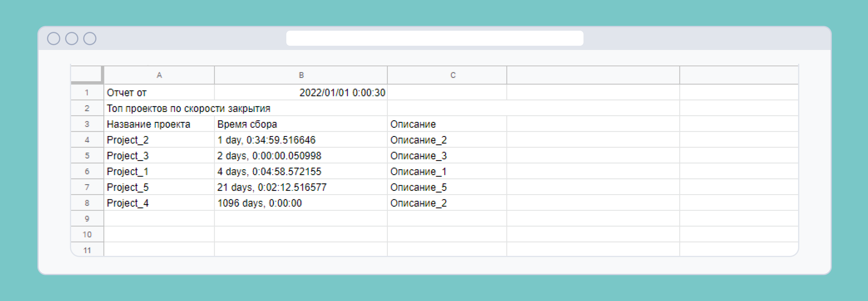The image size is (868, 301).
Task: Click the Project_5 cell
Action: [159, 187]
